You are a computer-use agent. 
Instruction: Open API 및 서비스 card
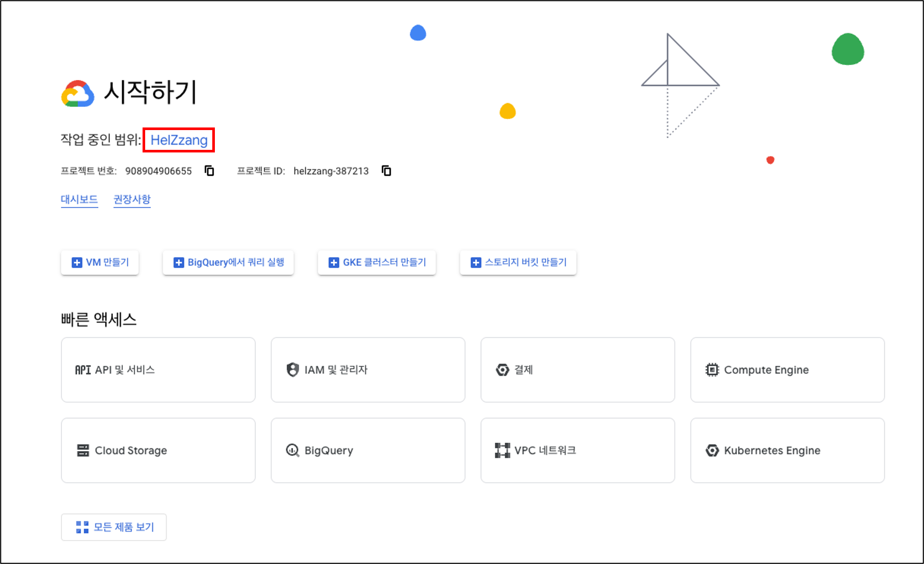(x=158, y=370)
